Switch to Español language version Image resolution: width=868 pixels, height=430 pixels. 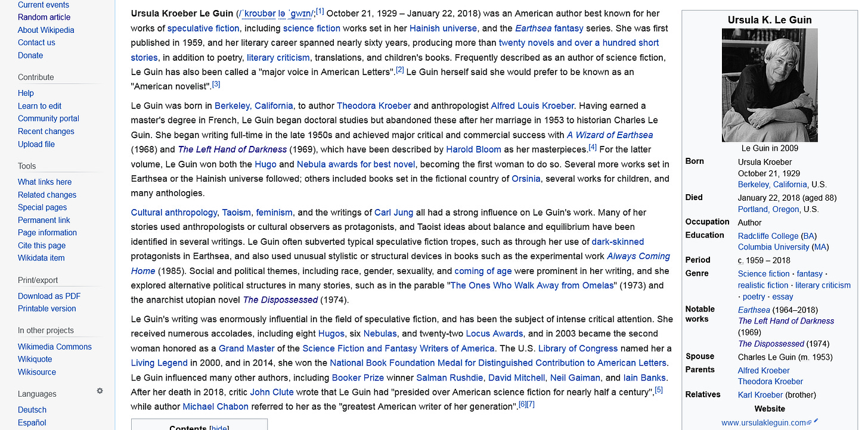coord(32,422)
